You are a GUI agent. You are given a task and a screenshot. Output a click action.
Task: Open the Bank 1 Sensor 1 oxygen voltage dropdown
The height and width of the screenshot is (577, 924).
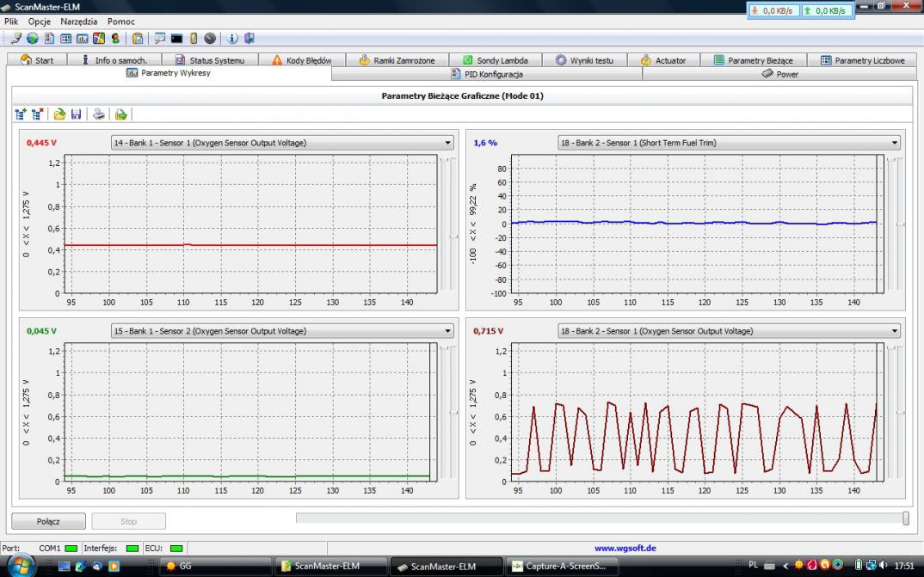click(x=447, y=143)
